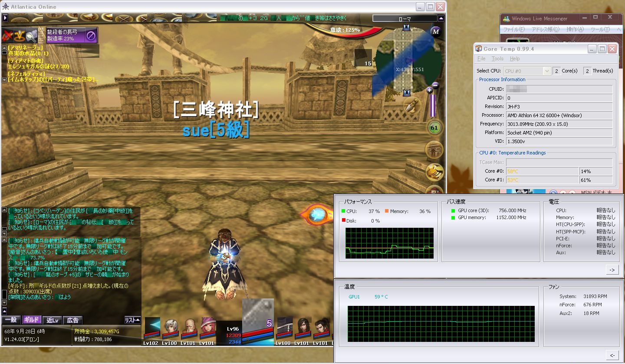Click the Windows Live Messenger title icon
625x364 pixels.
507,19
